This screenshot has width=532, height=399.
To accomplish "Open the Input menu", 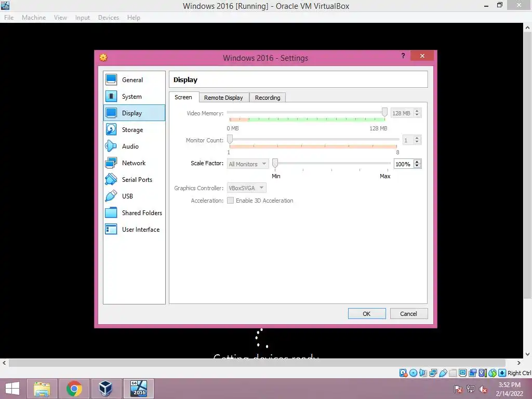I will coord(83,17).
